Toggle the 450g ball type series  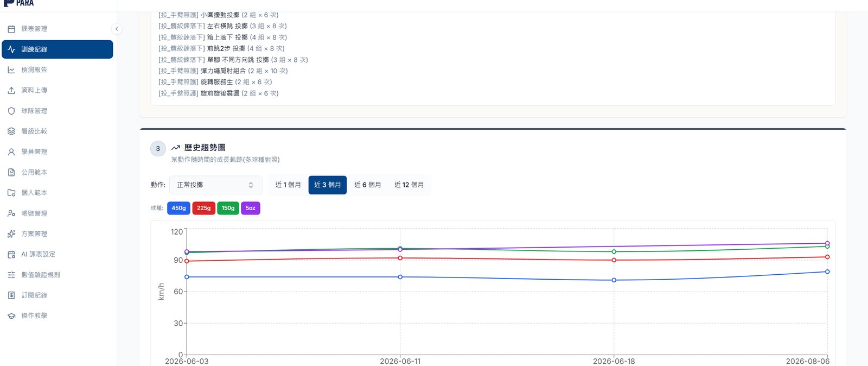178,208
